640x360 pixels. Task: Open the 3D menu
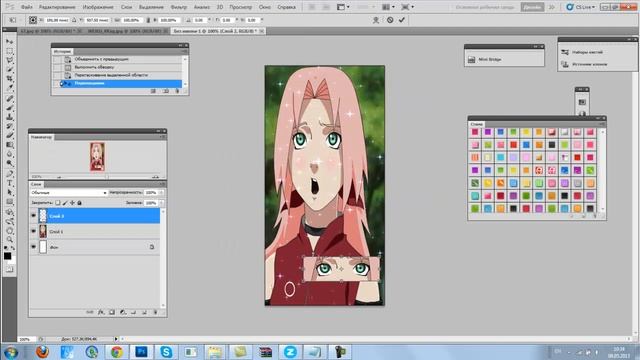(x=220, y=7)
